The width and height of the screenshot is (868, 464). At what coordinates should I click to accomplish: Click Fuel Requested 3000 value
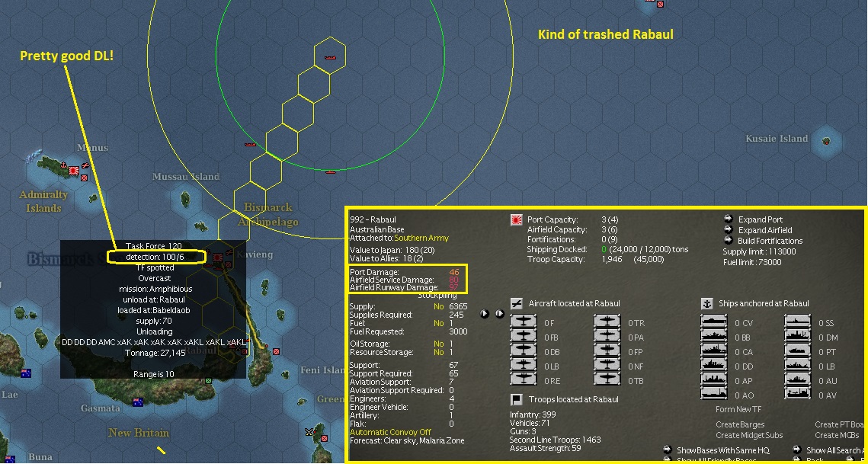[x=456, y=331]
